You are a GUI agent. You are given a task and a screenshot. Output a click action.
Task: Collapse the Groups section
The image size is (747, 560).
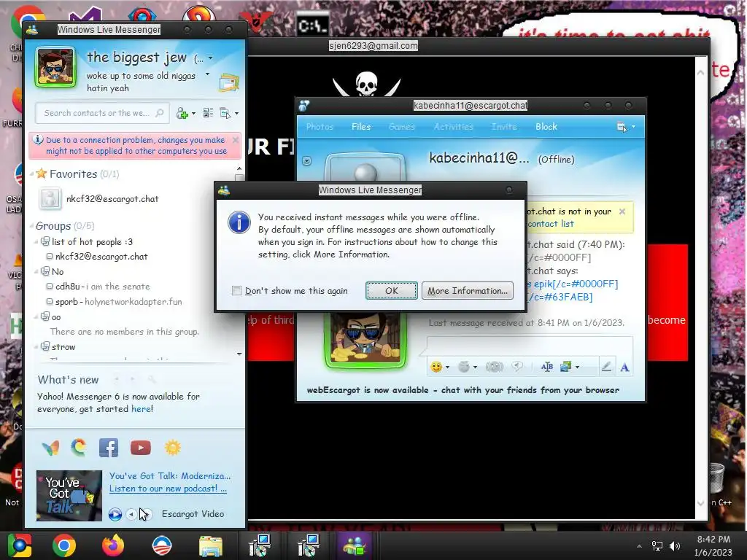[x=31, y=226]
